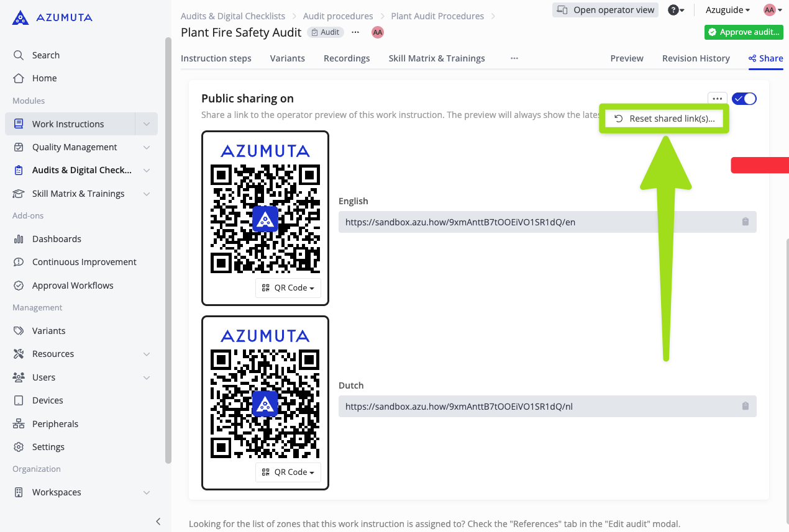Copy the Dutch shared link via clipboard icon
The height and width of the screenshot is (532, 789).
click(x=745, y=407)
